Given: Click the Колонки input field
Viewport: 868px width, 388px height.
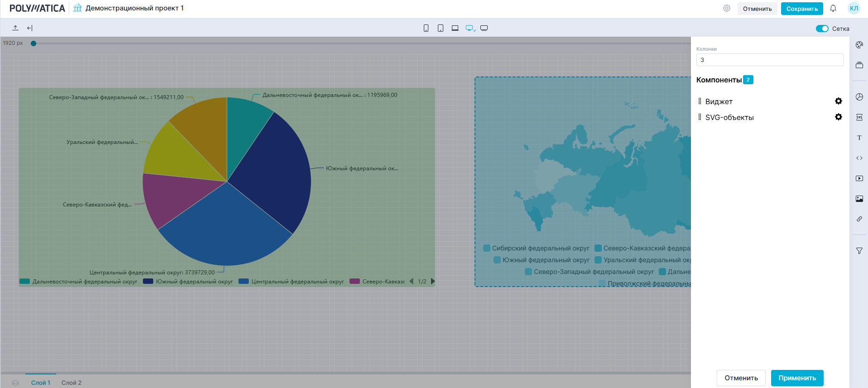Looking at the screenshot, I should [770, 60].
